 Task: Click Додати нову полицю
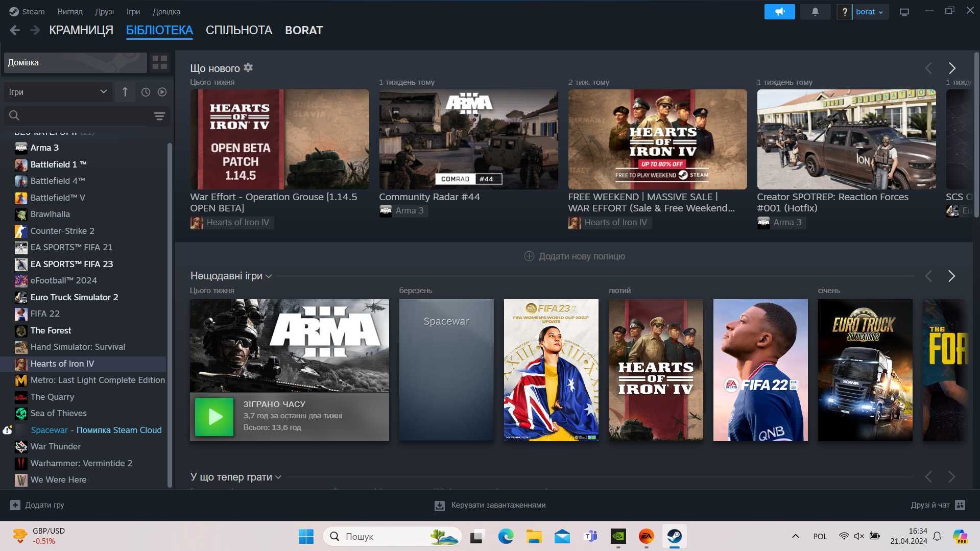(x=575, y=256)
